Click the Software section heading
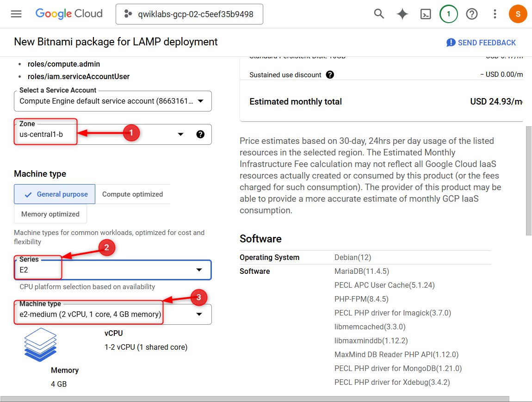This screenshot has width=532, height=402. click(x=260, y=239)
